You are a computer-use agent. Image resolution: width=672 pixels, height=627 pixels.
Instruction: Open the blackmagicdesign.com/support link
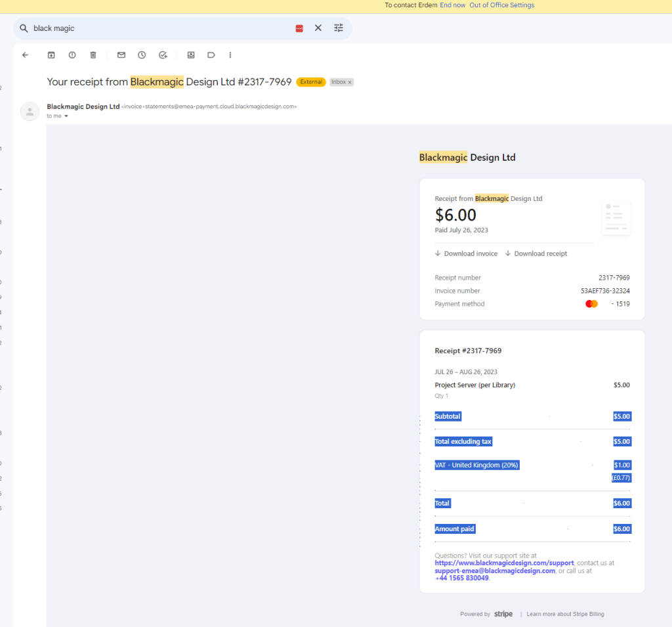pos(504,563)
